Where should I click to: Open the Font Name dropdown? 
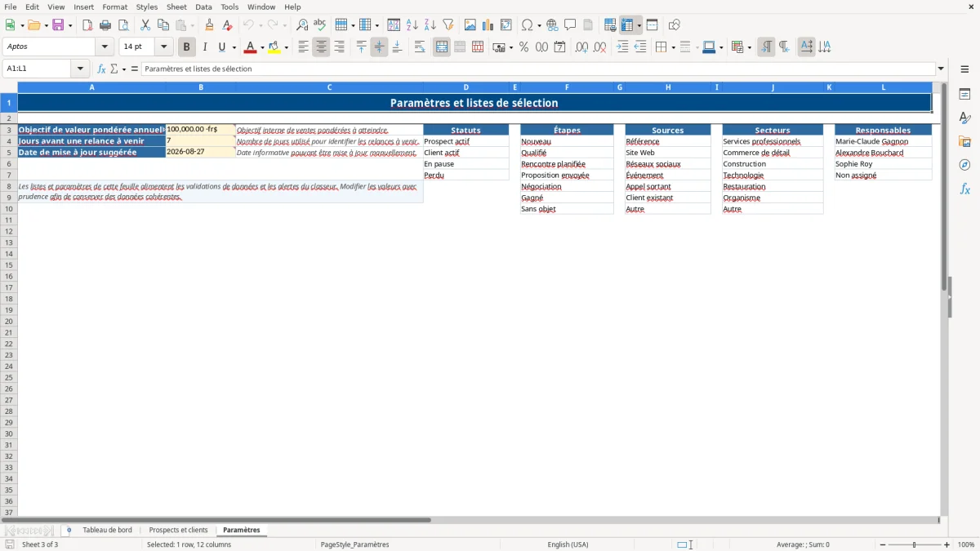[105, 47]
